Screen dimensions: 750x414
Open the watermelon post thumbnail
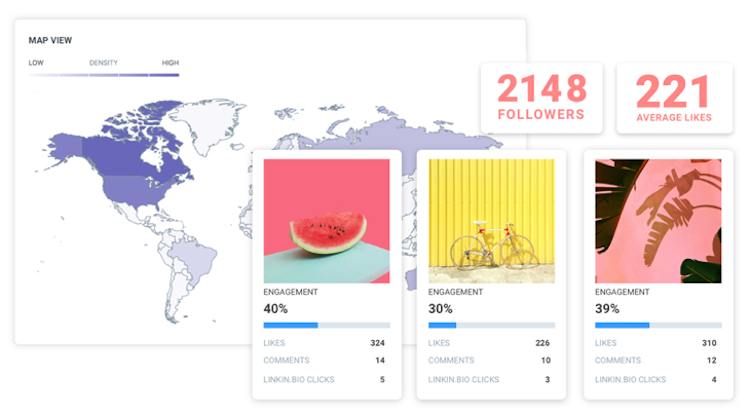[x=327, y=221]
